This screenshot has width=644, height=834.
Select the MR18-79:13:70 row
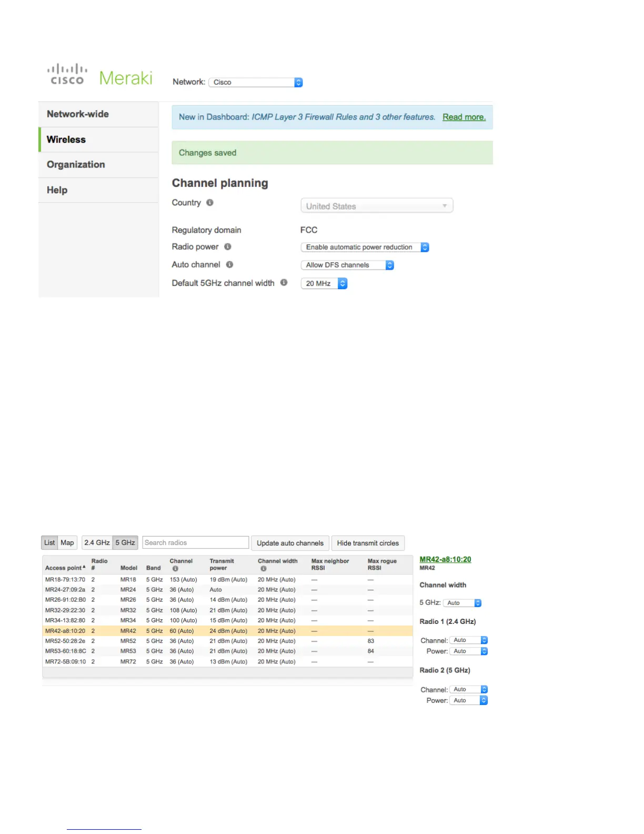(x=227, y=580)
